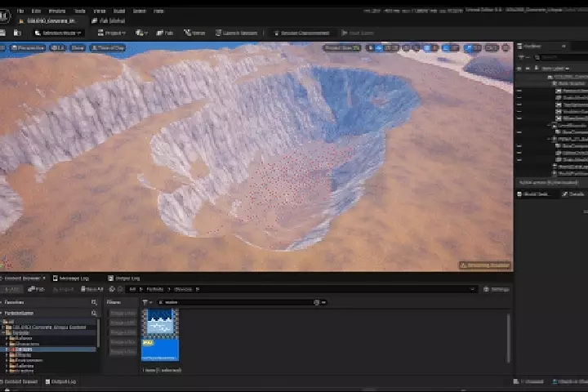Open the Tools menu
The height and width of the screenshot is (392, 588).
(x=79, y=11)
